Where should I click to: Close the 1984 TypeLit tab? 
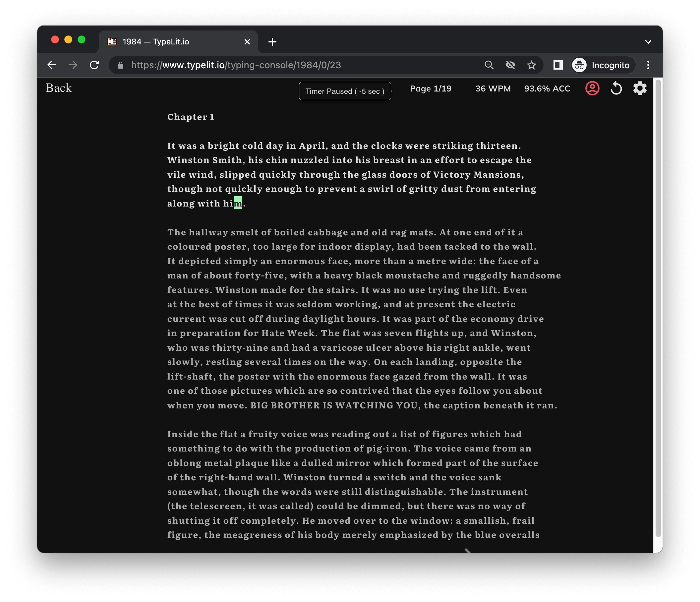247,42
